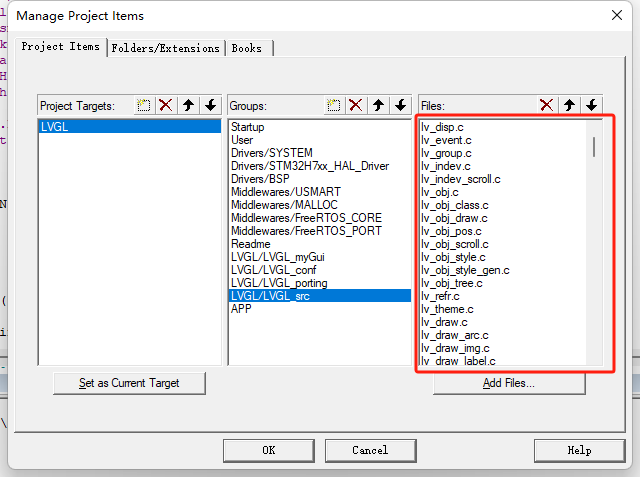Open the Project Items tab

61,47
